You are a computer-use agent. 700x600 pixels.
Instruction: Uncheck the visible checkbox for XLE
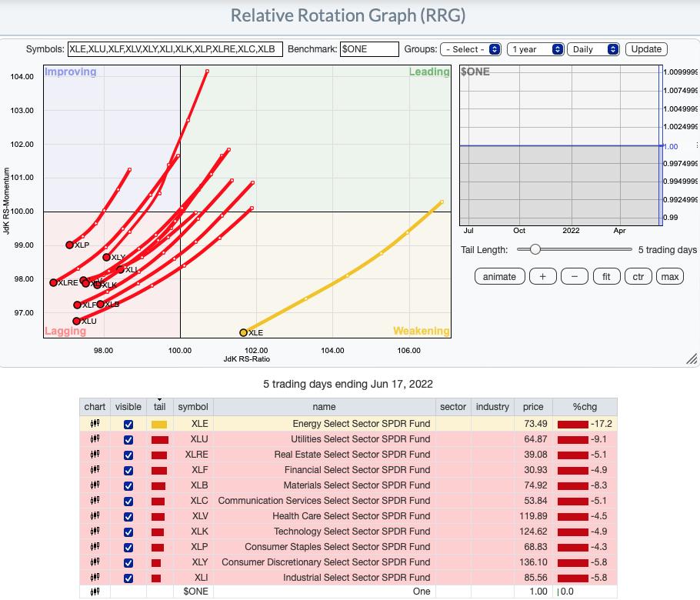tap(128, 424)
